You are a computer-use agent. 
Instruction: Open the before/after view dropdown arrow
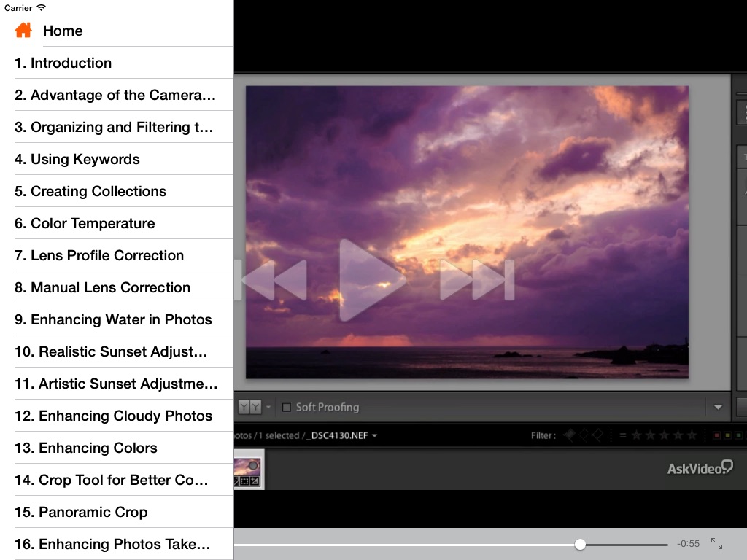point(268,407)
